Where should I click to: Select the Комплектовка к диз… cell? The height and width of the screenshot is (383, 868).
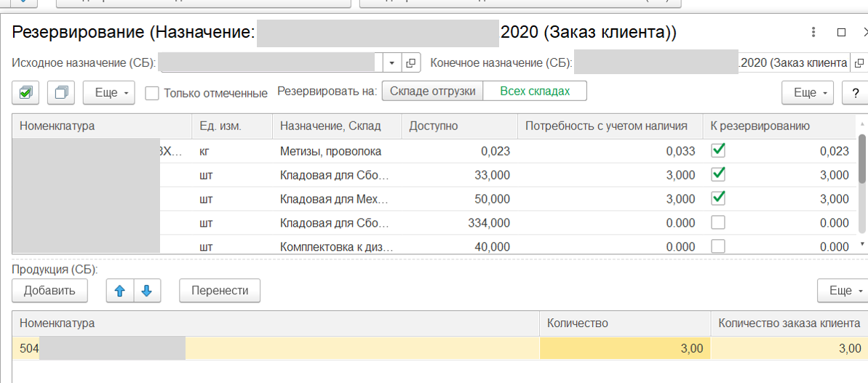pos(337,246)
